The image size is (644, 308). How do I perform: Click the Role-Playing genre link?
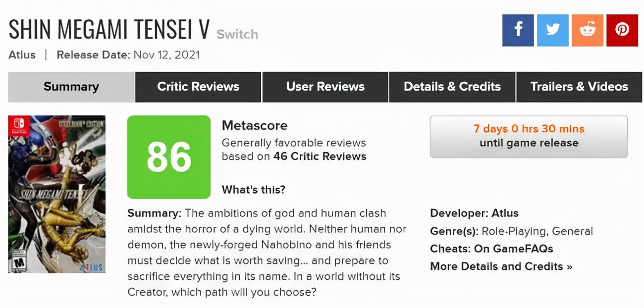click(x=514, y=231)
